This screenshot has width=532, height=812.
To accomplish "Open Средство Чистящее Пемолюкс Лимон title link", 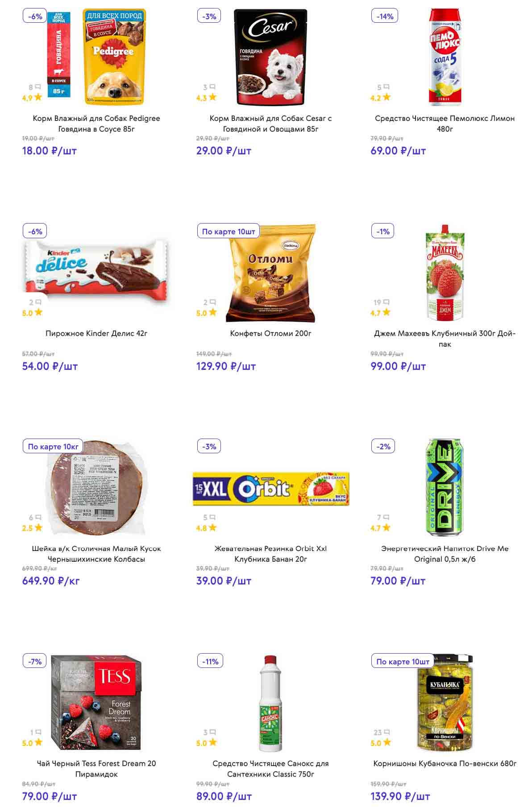I will 445,124.
